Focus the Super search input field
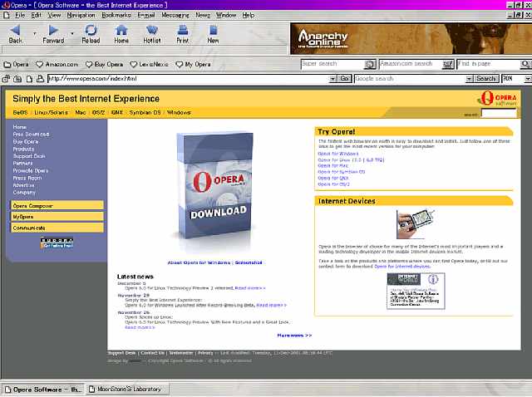The height and width of the screenshot is (397, 532). [x=332, y=64]
